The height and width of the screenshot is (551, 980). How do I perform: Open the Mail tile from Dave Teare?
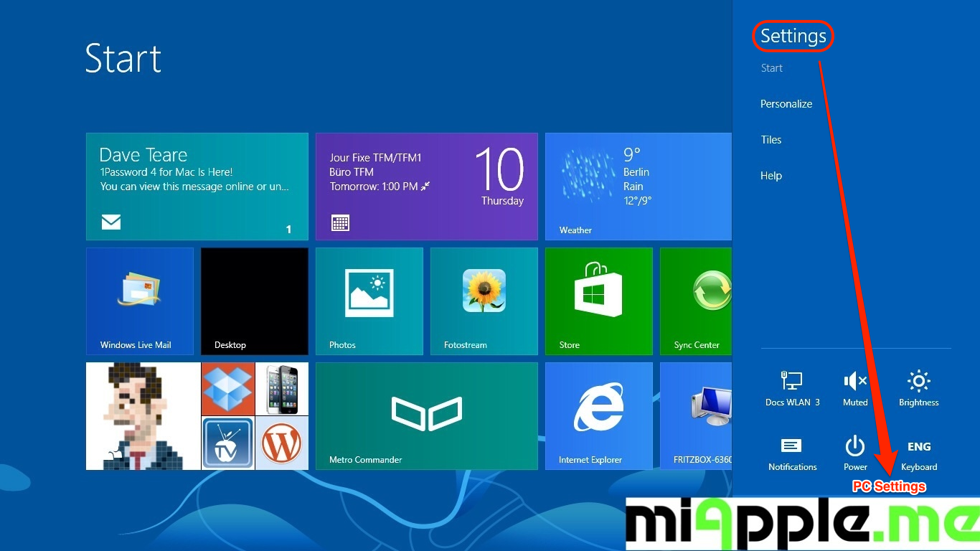[197, 187]
